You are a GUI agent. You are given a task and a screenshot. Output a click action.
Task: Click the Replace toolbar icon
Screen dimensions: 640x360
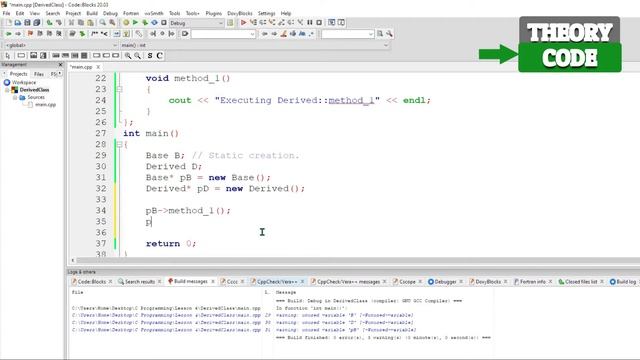(112, 23)
